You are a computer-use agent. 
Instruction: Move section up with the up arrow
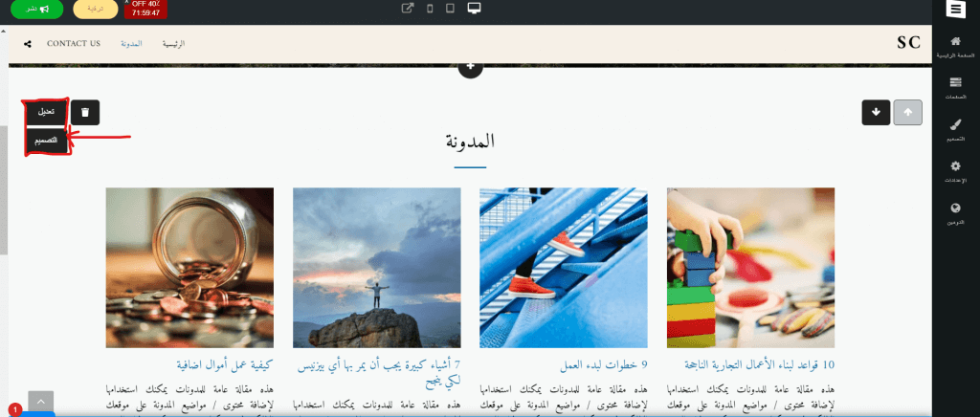coord(908,112)
